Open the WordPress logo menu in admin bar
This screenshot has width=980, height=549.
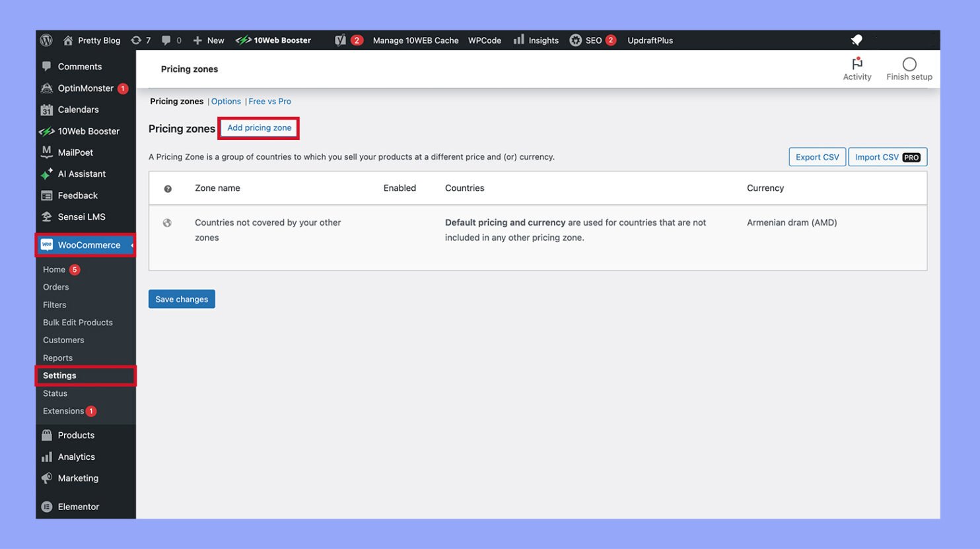pyautogui.click(x=46, y=40)
